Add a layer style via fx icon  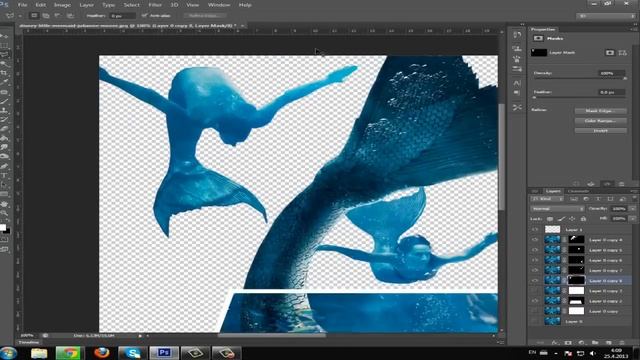pos(554,343)
